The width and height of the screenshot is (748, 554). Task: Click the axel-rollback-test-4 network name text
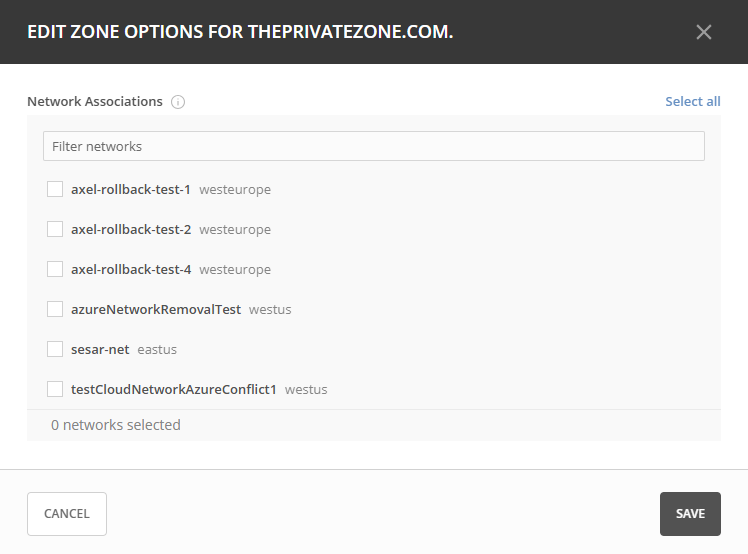point(131,269)
